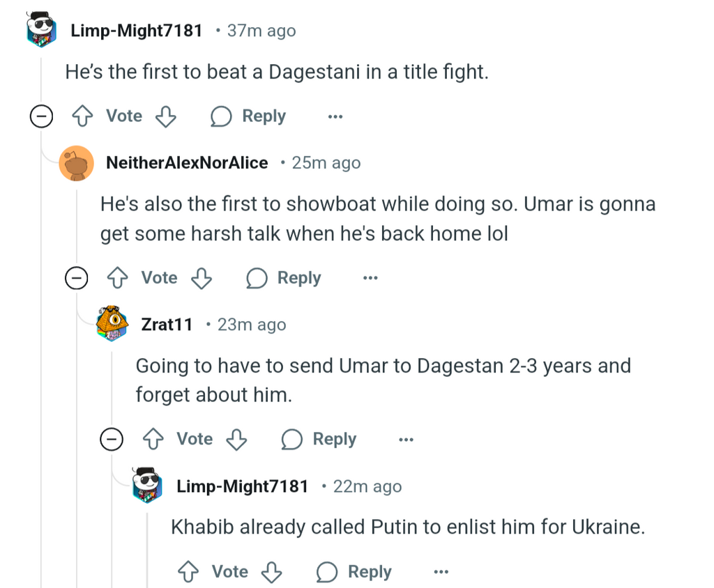The image size is (714, 588).
Task: Open Zrat11's username profile link
Action: [167, 325]
